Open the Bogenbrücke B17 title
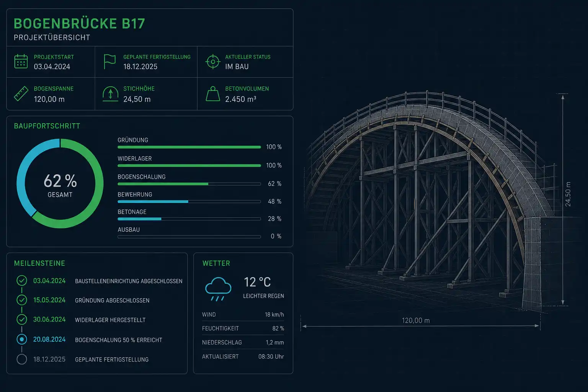Viewport: 588px width, 392px height. pyautogui.click(x=79, y=24)
